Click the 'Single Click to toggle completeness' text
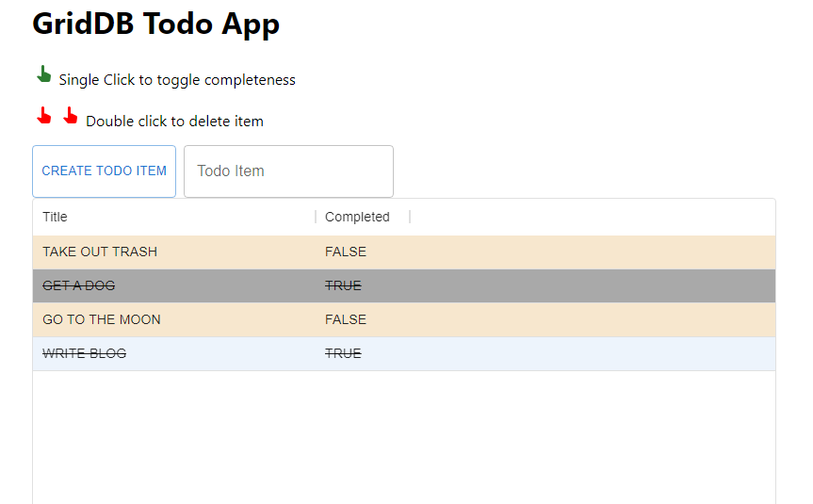 click(177, 80)
